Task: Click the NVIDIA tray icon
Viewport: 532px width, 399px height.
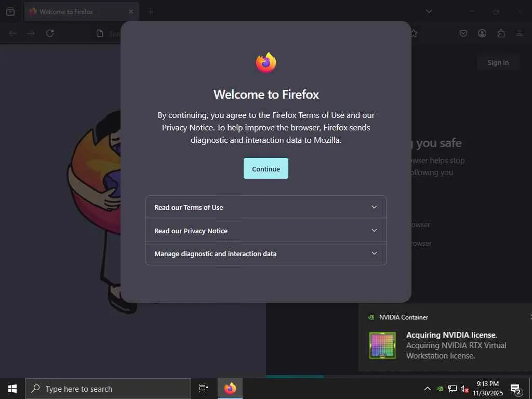Action: click(440, 389)
